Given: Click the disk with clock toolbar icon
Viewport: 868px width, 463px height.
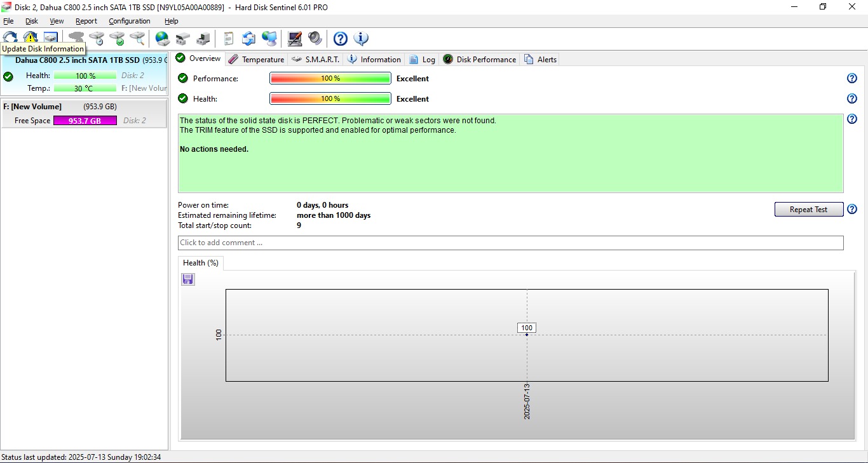Looking at the screenshot, I should pos(97,38).
